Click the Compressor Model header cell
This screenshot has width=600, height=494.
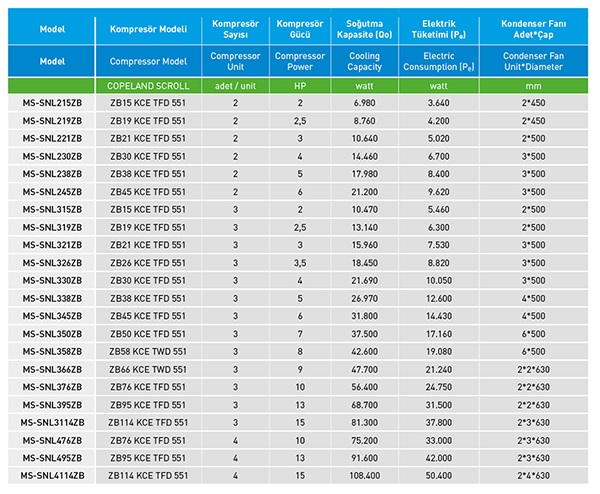coord(147,61)
